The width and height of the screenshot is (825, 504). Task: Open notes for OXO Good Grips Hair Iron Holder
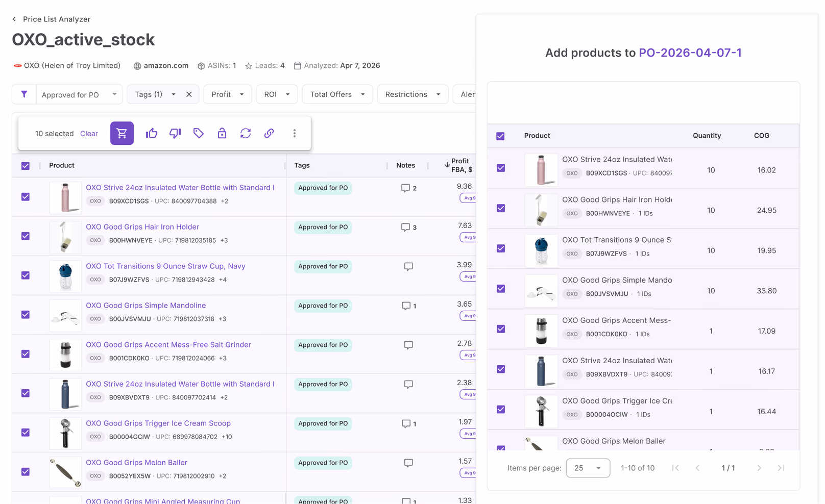[408, 228]
